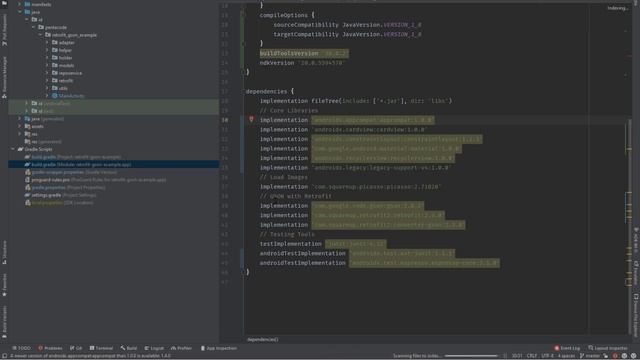The height and width of the screenshot is (360, 640).
Task: Select the utils package
Action: [x=63, y=88]
